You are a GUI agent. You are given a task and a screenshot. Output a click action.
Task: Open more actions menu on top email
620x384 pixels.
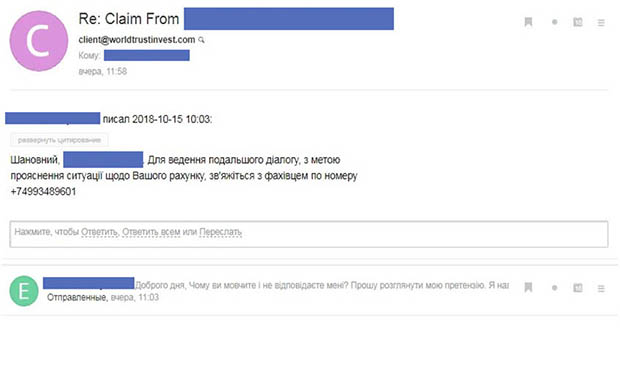[x=601, y=23]
